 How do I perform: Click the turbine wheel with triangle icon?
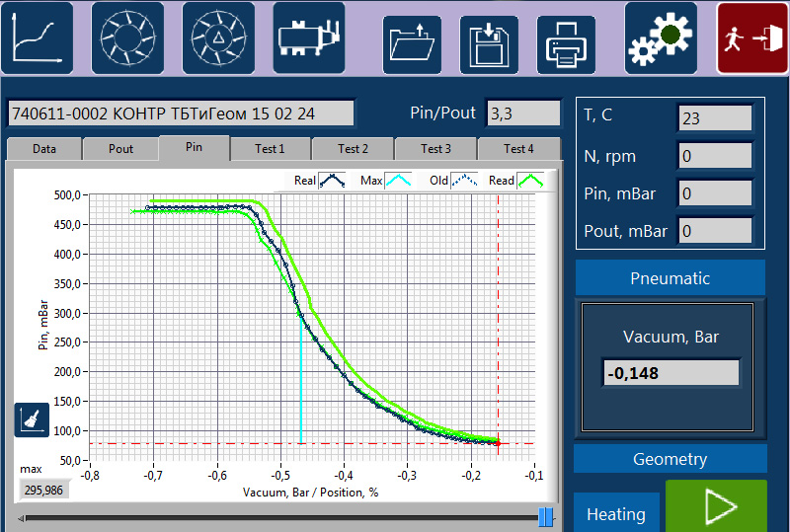(x=218, y=38)
